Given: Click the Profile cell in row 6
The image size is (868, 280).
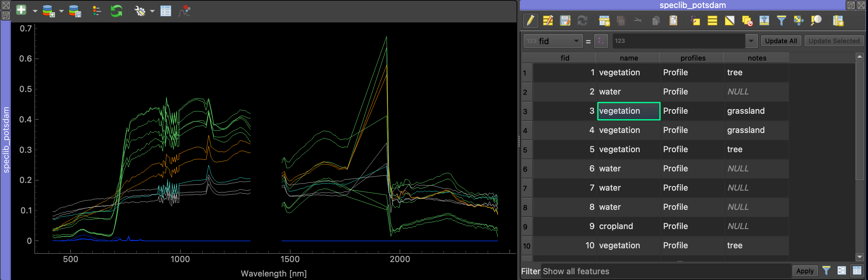Looking at the screenshot, I should pyautogui.click(x=693, y=169).
